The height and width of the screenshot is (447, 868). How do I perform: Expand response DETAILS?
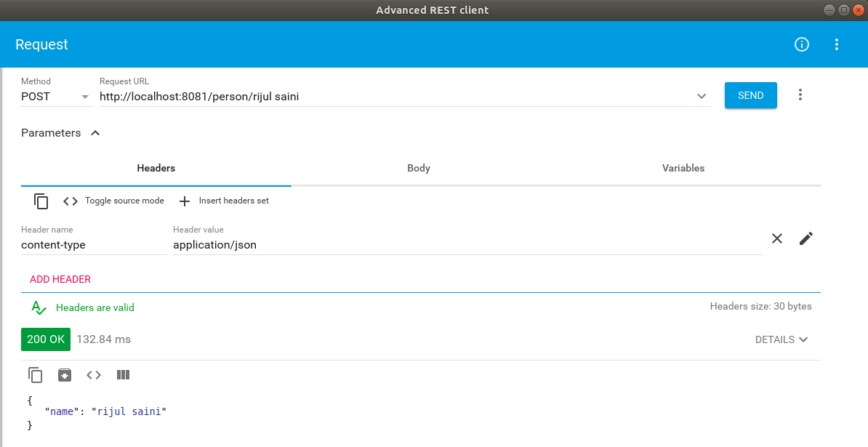tap(781, 339)
